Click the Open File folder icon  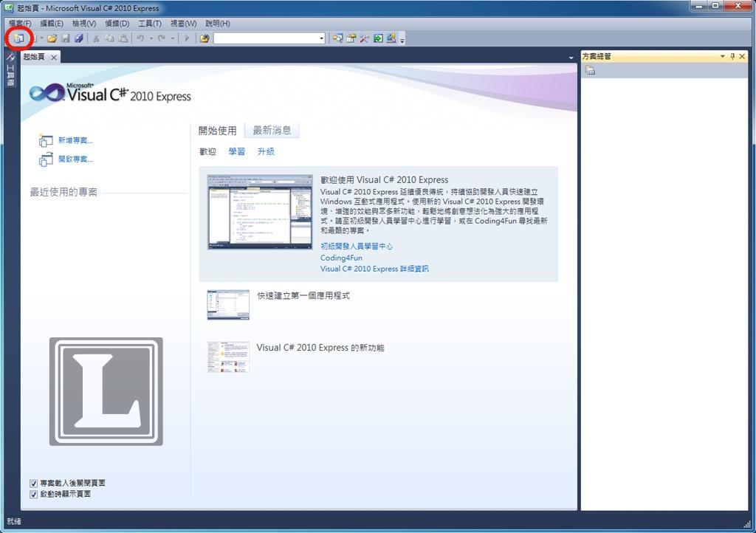coord(52,38)
